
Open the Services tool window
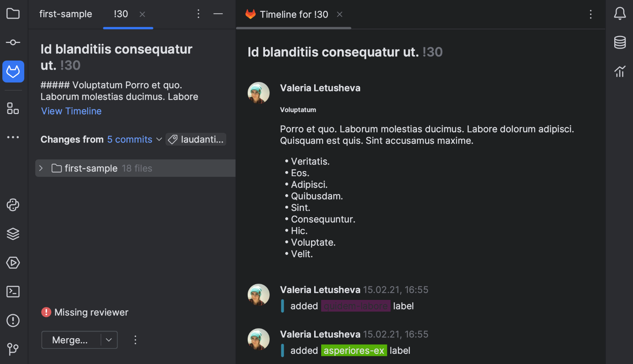[x=13, y=263]
